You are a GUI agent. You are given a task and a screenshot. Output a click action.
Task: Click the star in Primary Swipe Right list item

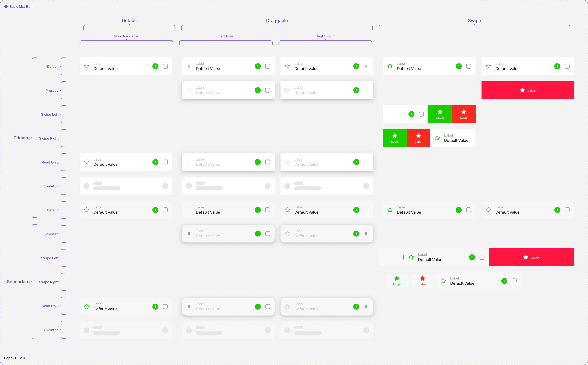(437, 138)
